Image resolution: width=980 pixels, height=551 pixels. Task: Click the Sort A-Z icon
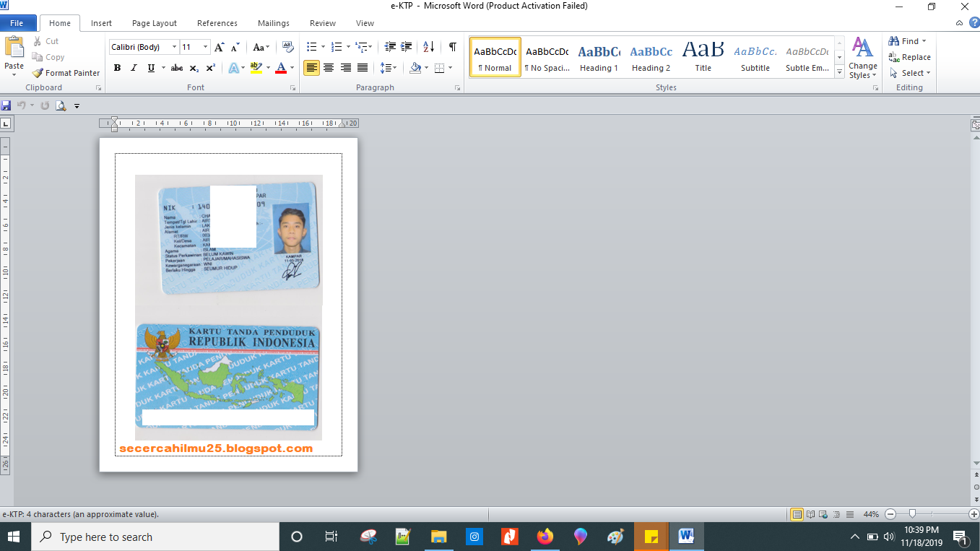(x=429, y=47)
